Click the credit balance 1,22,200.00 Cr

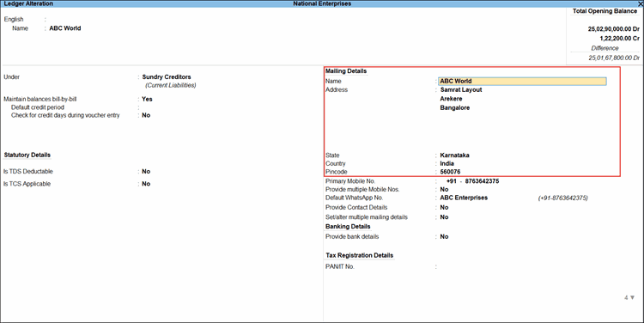[619, 38]
